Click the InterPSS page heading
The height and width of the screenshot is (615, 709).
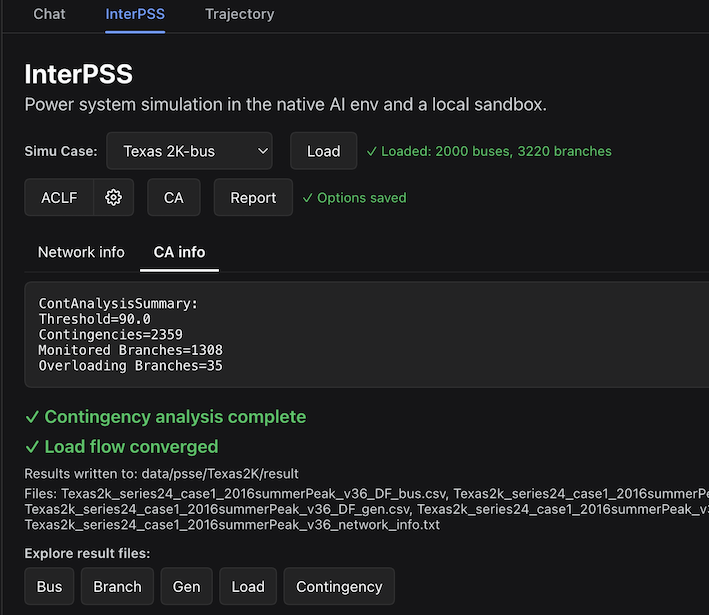coord(78,74)
